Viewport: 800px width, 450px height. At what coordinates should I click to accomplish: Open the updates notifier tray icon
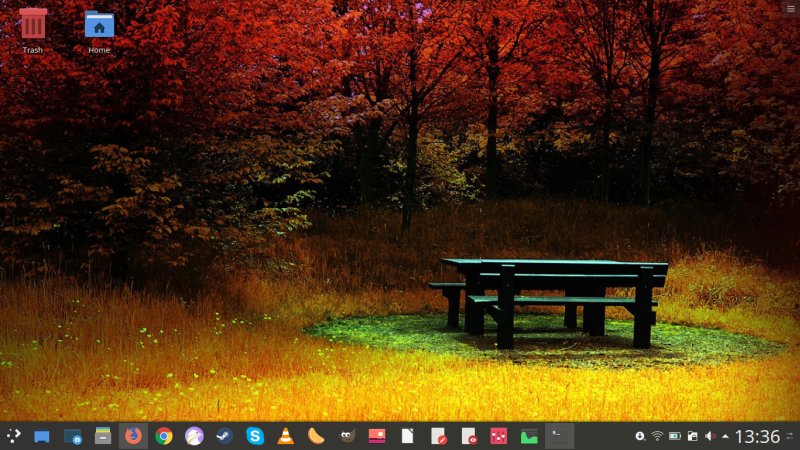point(640,436)
